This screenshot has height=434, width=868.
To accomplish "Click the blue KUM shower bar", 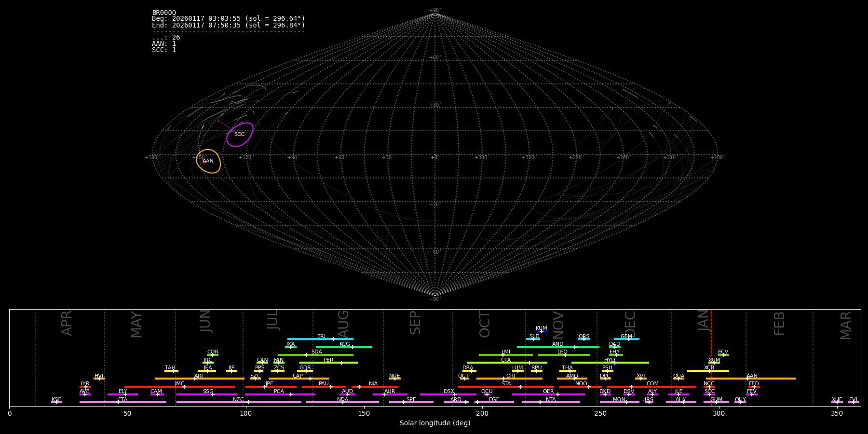I will [542, 331].
